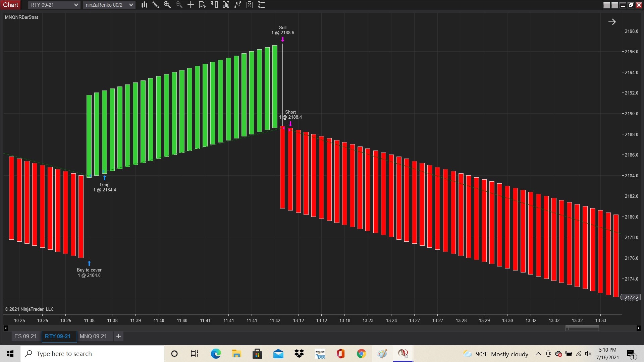Open the Strategies icon
The image size is (644, 362).
coord(250,5)
